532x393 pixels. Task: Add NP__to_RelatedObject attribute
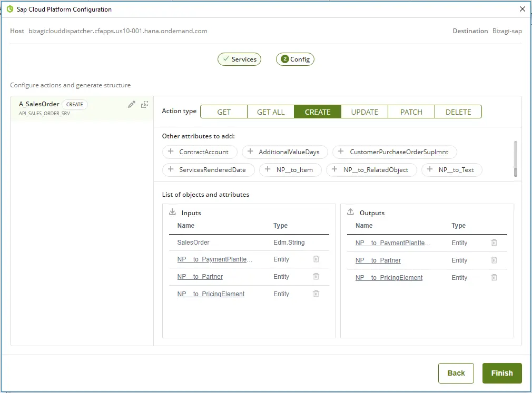[371, 170]
